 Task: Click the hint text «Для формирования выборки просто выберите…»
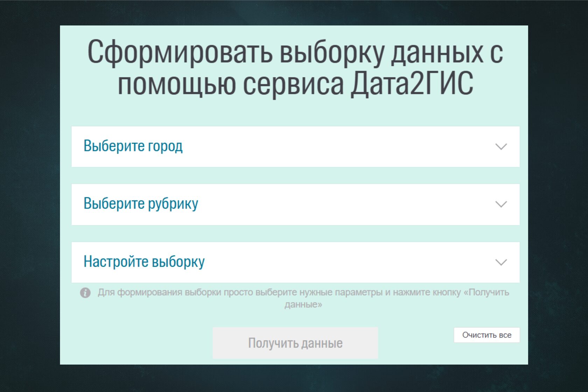pyautogui.click(x=303, y=298)
